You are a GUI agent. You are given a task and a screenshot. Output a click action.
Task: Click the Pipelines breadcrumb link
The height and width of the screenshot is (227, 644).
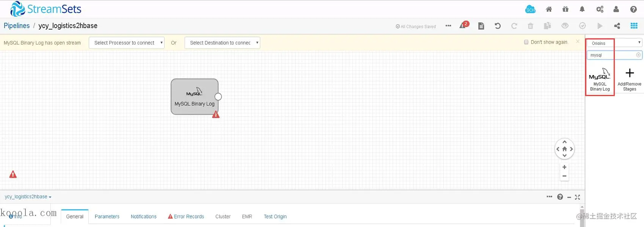[17, 25]
